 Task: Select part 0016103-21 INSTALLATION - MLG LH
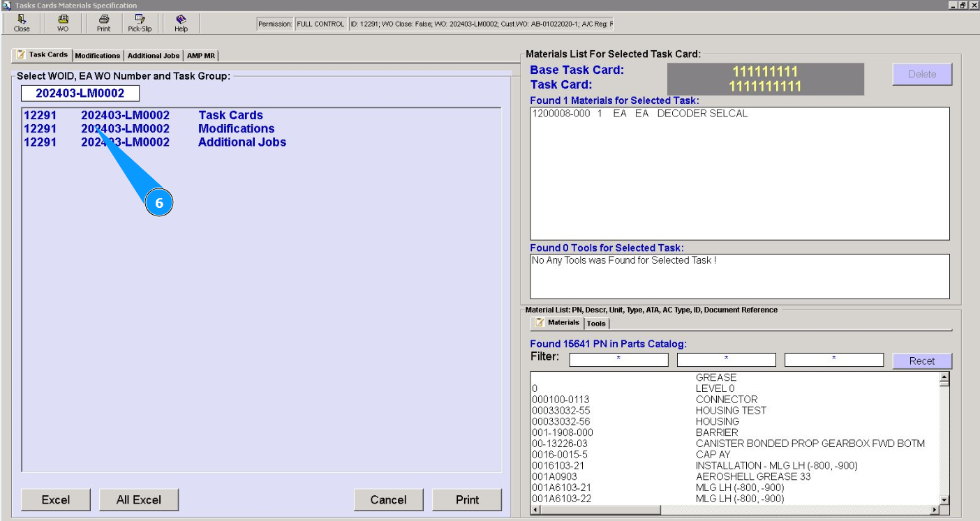pos(735,465)
